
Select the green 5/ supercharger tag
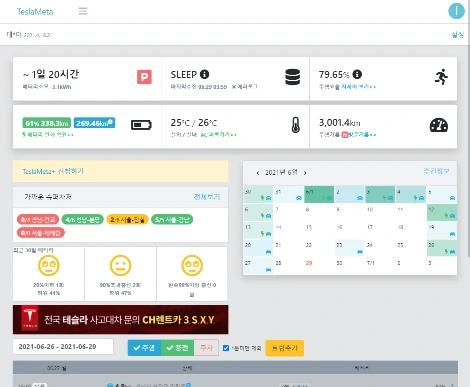[172, 220]
